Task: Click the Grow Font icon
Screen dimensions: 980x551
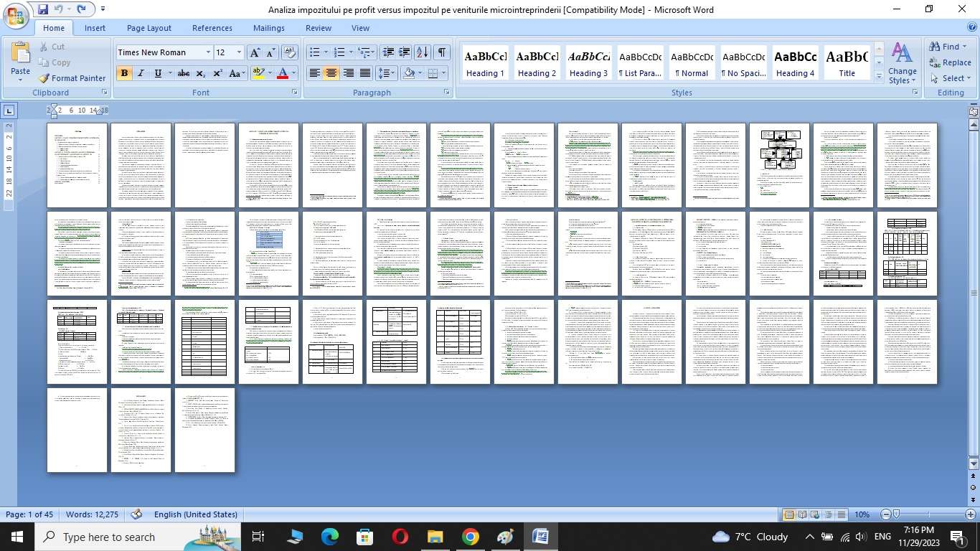Action: 255,52
